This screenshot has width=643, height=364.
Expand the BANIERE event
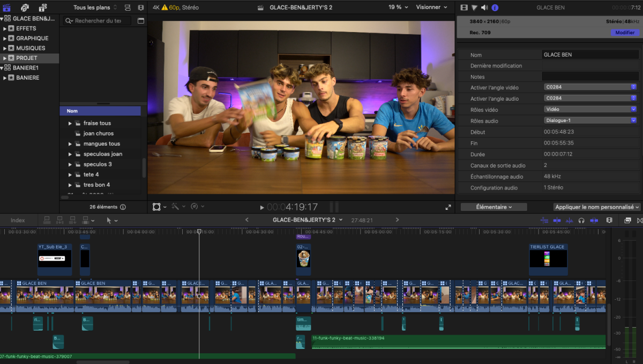(5, 78)
